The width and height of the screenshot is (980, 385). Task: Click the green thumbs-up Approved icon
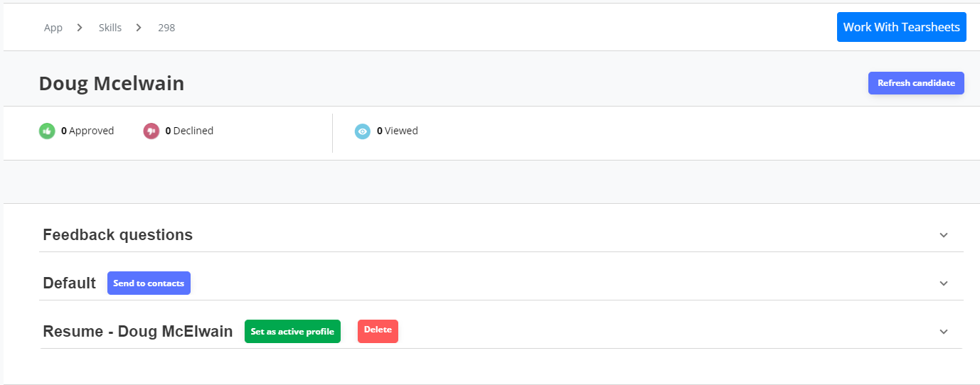click(47, 131)
